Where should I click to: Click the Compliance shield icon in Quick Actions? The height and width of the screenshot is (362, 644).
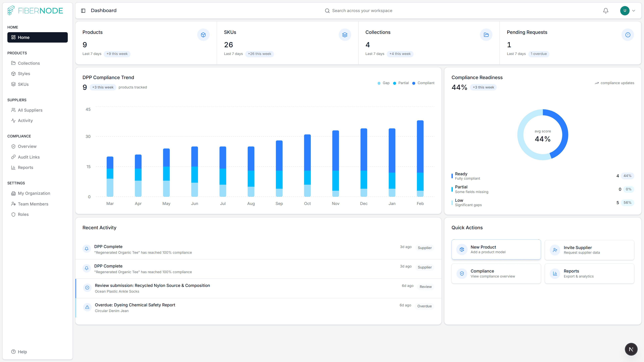click(x=462, y=274)
